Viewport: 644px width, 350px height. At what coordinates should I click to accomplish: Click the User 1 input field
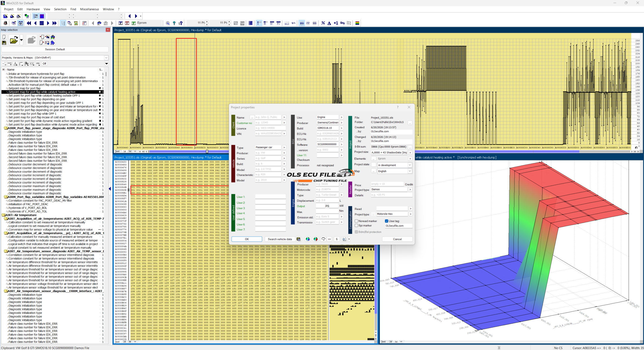[270, 197]
